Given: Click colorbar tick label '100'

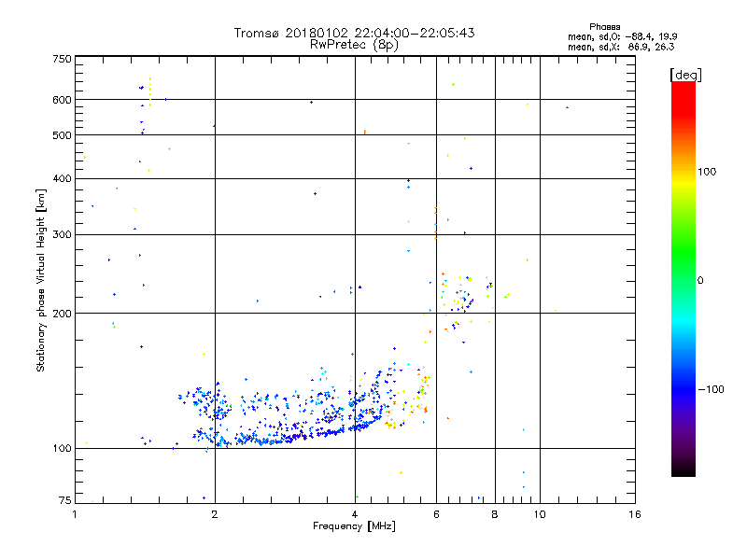Looking at the screenshot, I should pos(707,172).
